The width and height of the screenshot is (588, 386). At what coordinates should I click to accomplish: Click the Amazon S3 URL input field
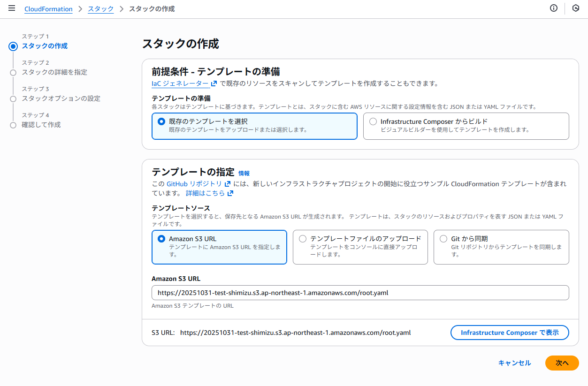(360, 293)
